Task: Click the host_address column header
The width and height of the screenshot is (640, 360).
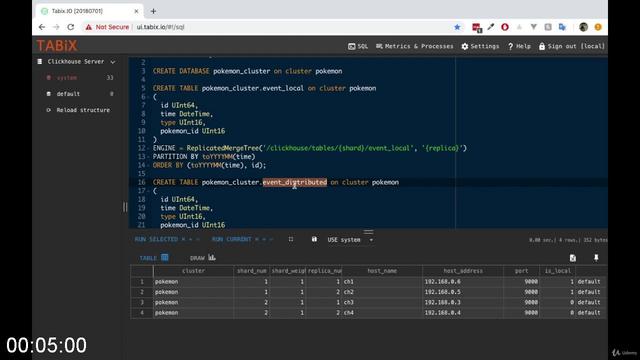Action: pyautogui.click(x=463, y=271)
